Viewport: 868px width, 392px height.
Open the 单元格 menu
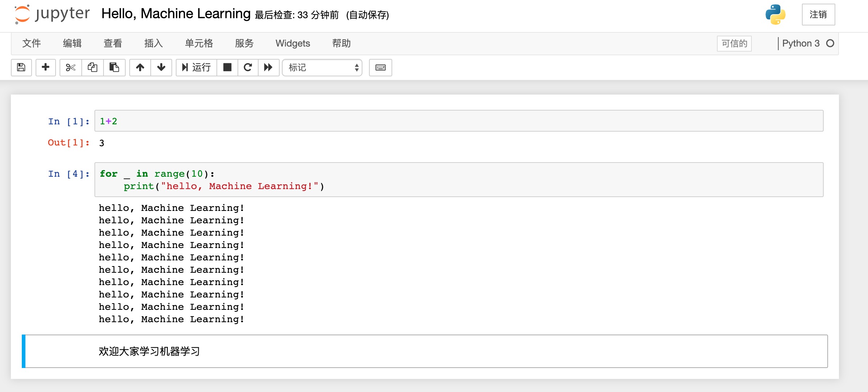199,43
